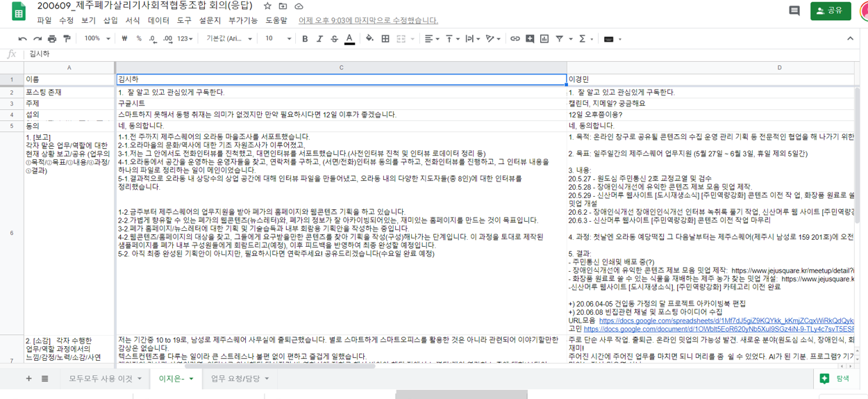
Task: Select the cell containing 구글시트
Action: point(341,104)
